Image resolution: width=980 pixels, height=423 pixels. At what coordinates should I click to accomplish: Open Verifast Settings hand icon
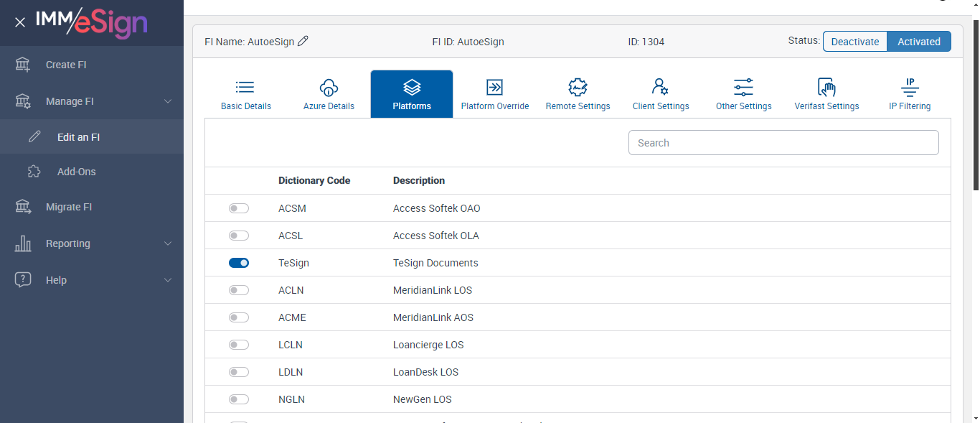click(826, 88)
